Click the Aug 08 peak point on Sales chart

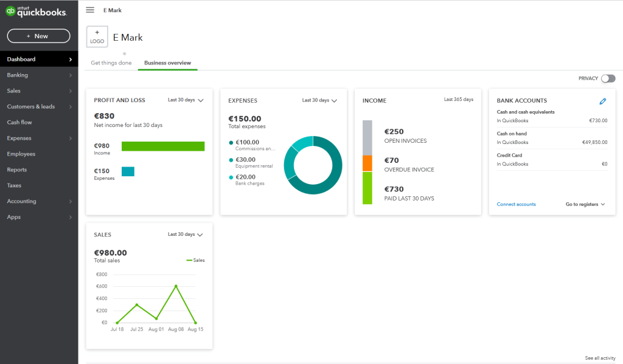coord(176,286)
